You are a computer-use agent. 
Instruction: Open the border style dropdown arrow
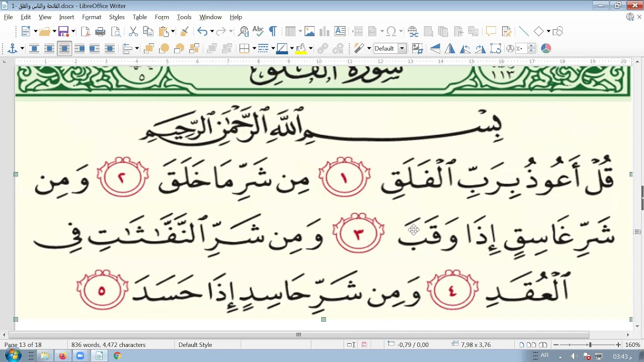click(x=273, y=49)
